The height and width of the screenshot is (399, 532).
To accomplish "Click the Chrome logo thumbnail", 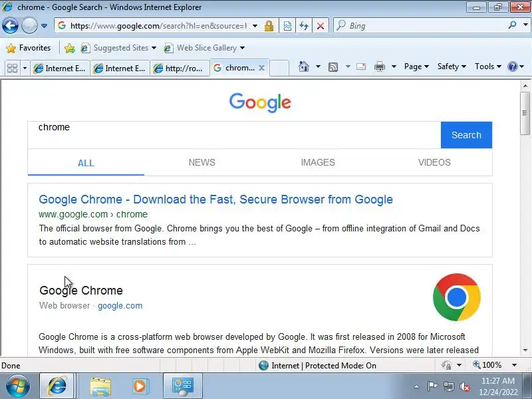I will click(x=457, y=297).
